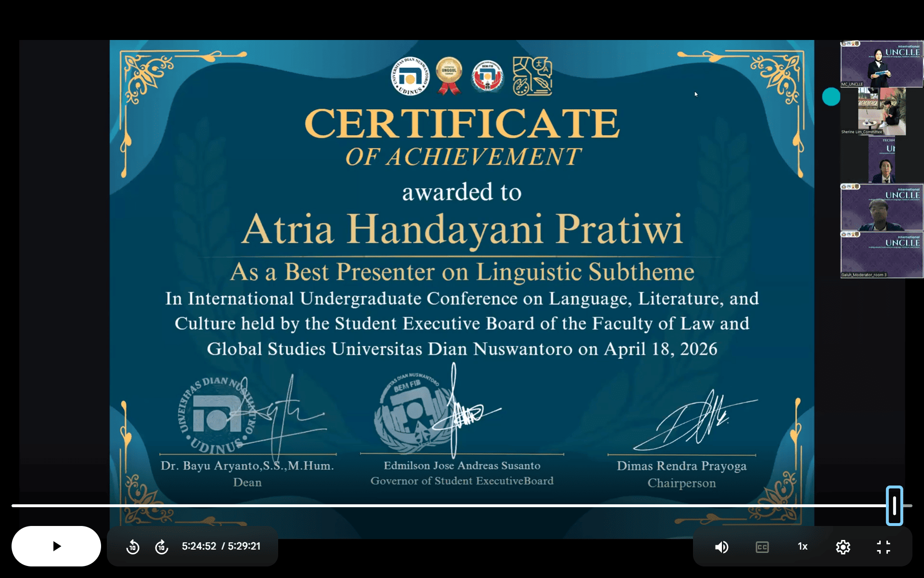Screen dimensions: 924x578
Task: Click the name Atria Handayani Pratiwi
Action: tap(462, 229)
